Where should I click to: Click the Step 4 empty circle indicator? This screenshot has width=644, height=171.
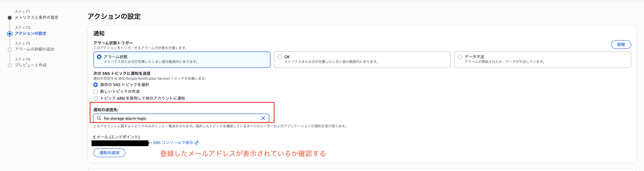pos(10,66)
